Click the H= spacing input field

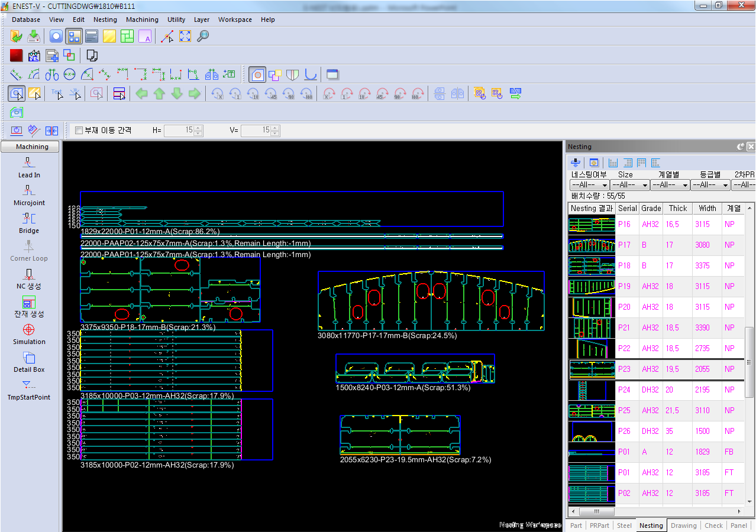pyautogui.click(x=179, y=130)
